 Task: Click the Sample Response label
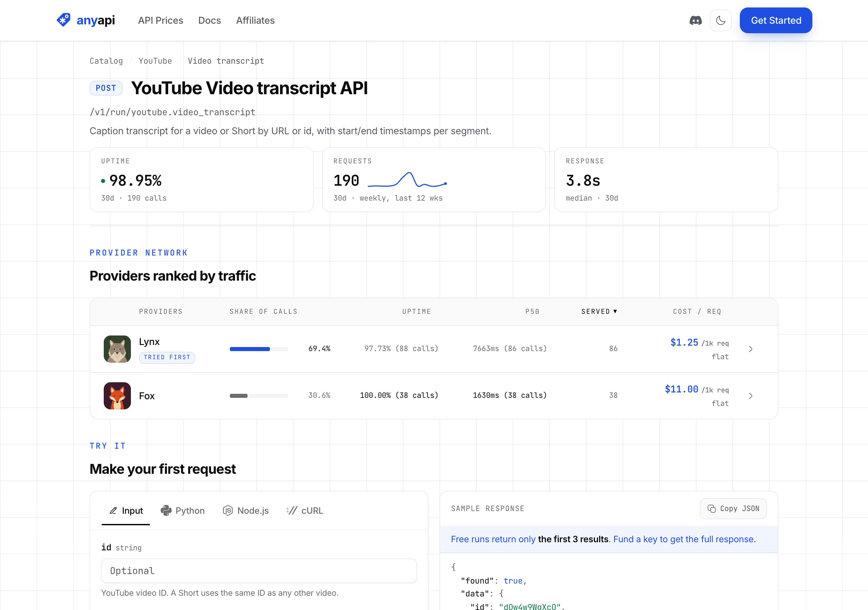(488, 509)
